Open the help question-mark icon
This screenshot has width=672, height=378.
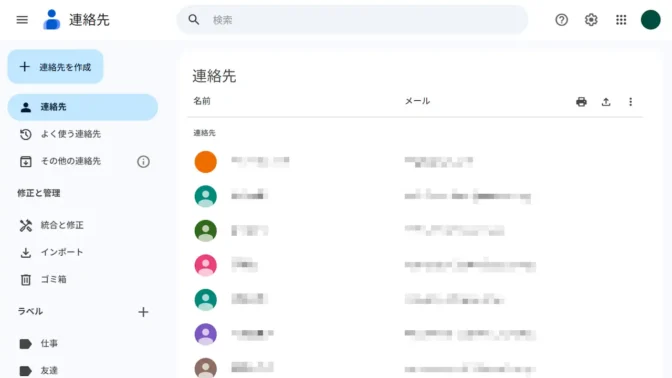click(x=561, y=20)
